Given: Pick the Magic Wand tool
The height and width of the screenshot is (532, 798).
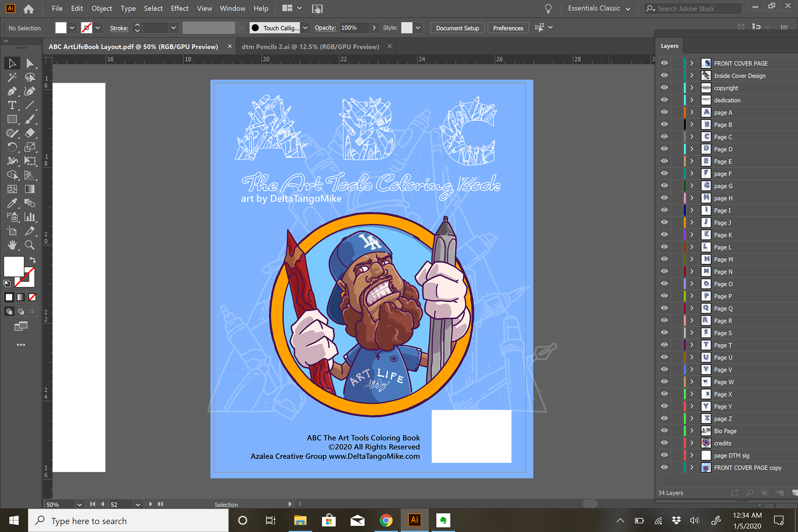Looking at the screenshot, I should pos(12,77).
